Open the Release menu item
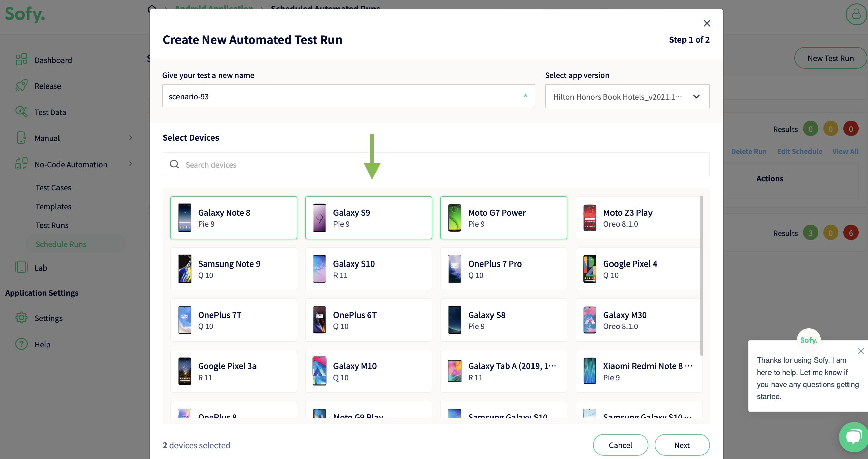The height and width of the screenshot is (459, 868). (x=47, y=86)
